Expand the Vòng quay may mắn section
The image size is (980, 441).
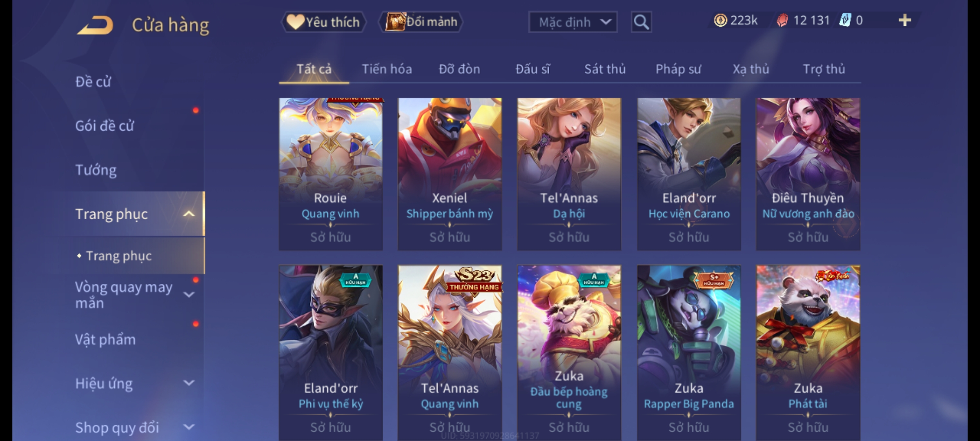point(189,294)
